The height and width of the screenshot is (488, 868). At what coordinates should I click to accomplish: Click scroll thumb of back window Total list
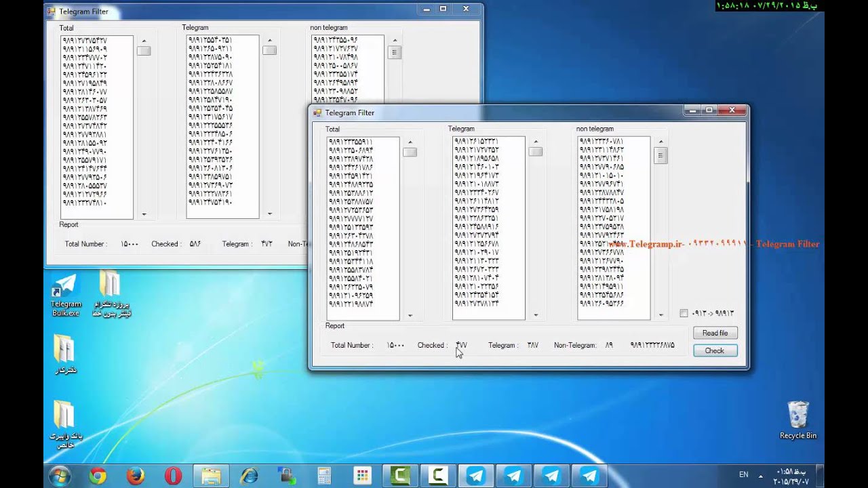point(144,51)
